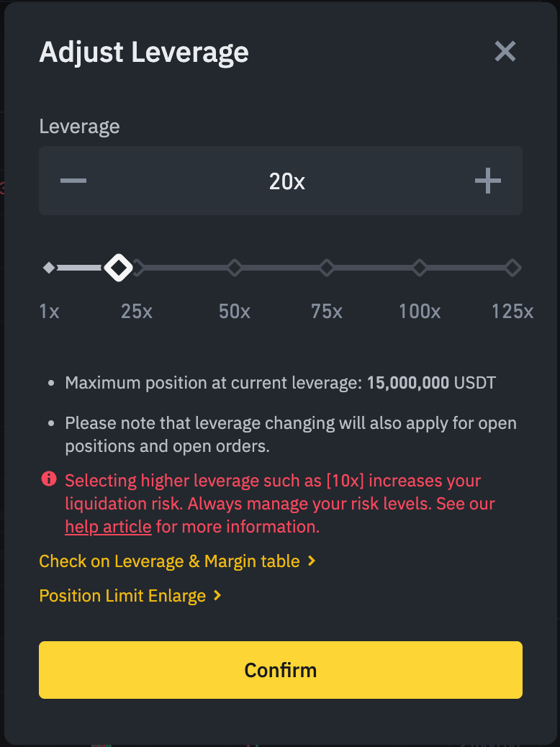Click the minus icon to decrease leverage
Viewport: 560px width, 747px height.
pos(73,181)
